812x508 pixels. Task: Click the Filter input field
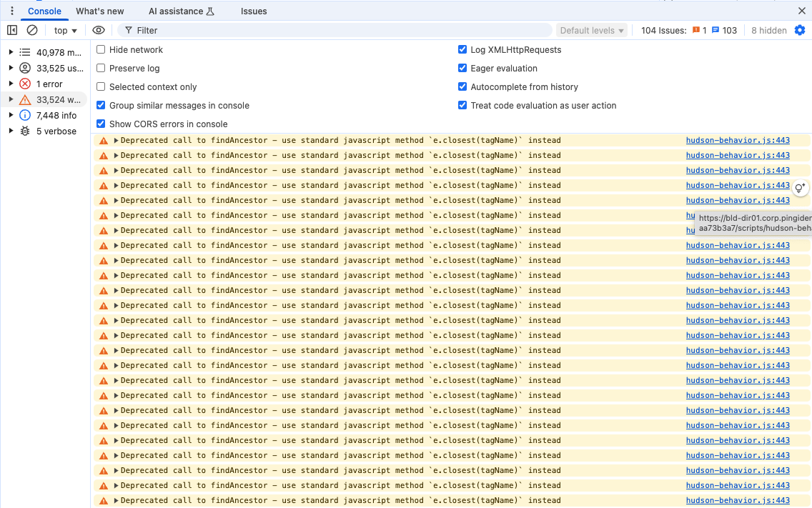336,30
